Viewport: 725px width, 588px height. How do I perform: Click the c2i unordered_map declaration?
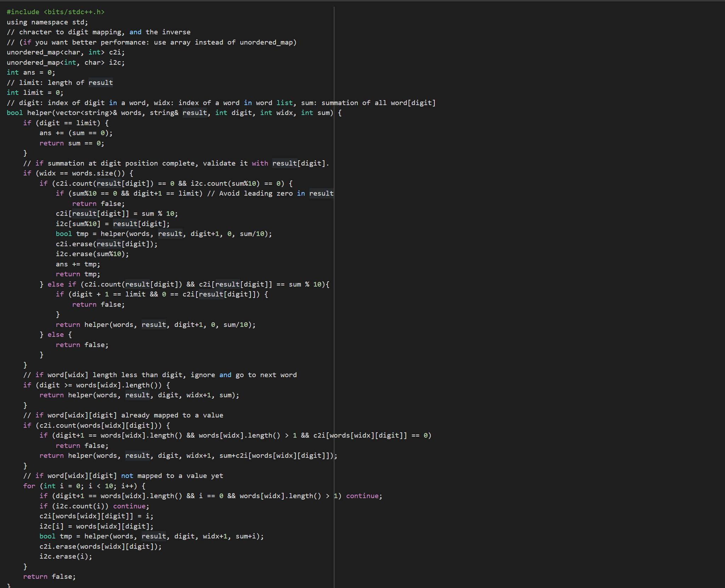pos(65,52)
